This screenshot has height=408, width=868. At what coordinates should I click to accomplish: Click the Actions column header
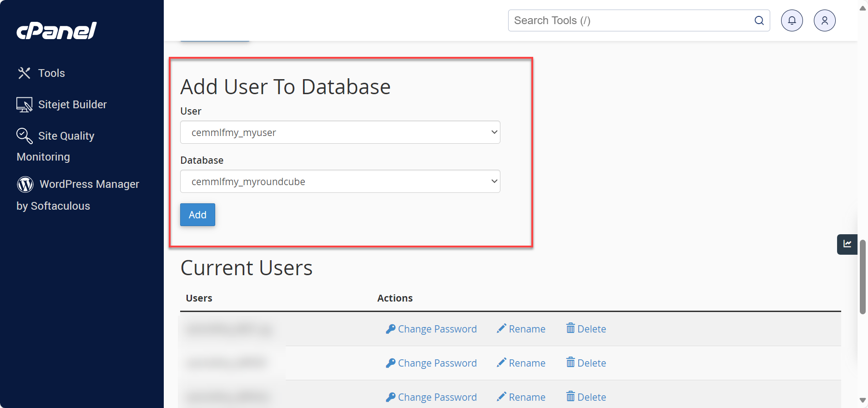pyautogui.click(x=395, y=298)
